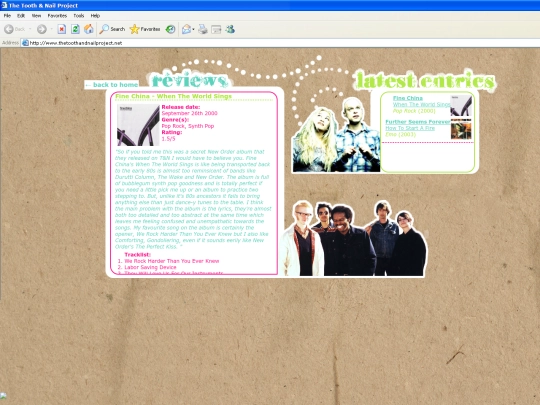Click the Back navigation arrow icon
This screenshot has width=540, height=405.
[x=9, y=29]
